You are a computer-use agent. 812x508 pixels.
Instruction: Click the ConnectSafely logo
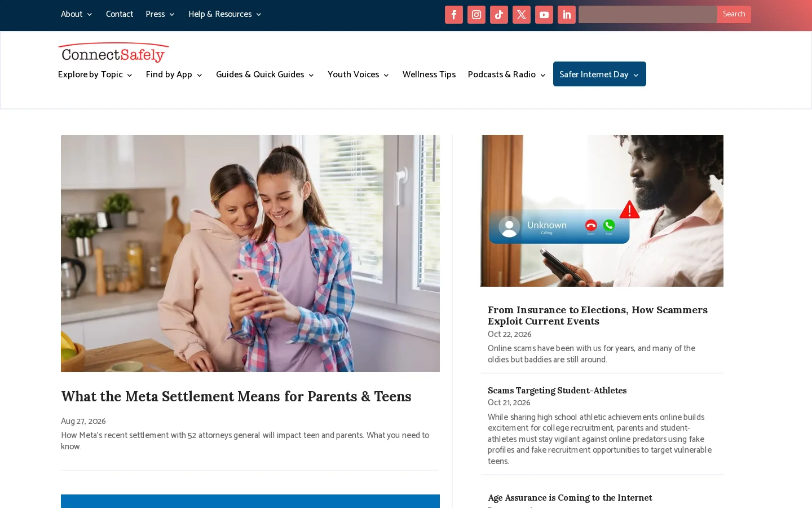(113, 52)
